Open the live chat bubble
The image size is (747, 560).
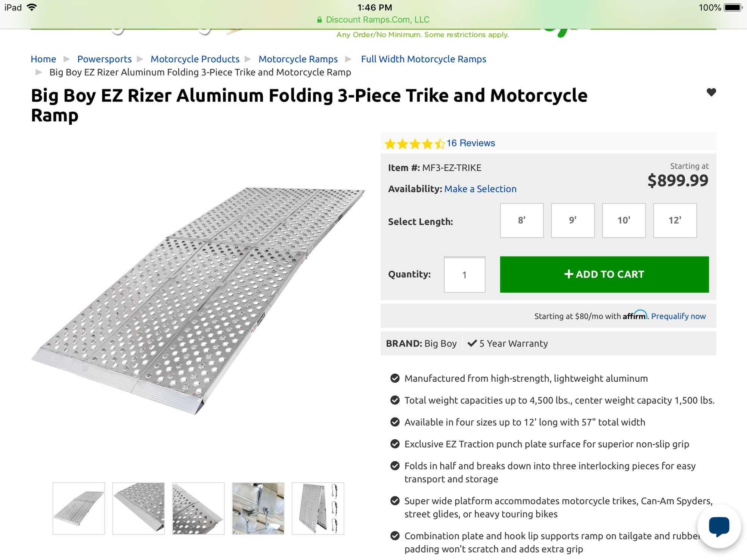click(x=719, y=526)
